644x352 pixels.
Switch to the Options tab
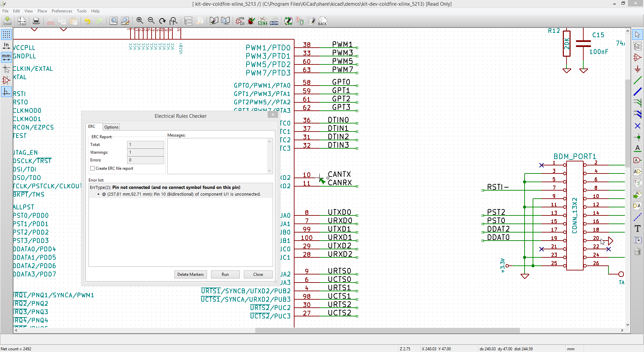tap(111, 127)
